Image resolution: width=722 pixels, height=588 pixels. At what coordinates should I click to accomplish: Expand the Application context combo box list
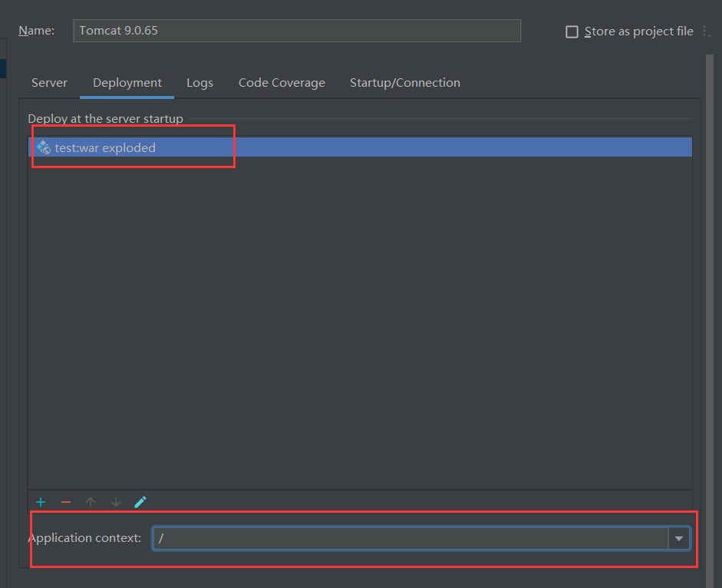click(x=679, y=538)
